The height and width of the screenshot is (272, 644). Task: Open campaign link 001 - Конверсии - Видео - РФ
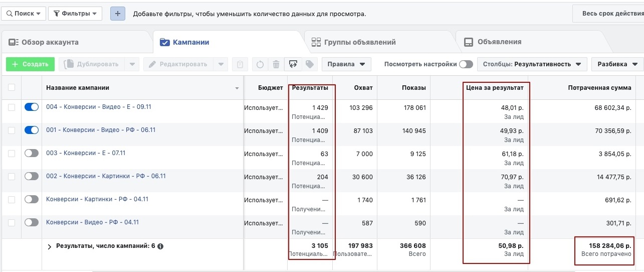[101, 130]
